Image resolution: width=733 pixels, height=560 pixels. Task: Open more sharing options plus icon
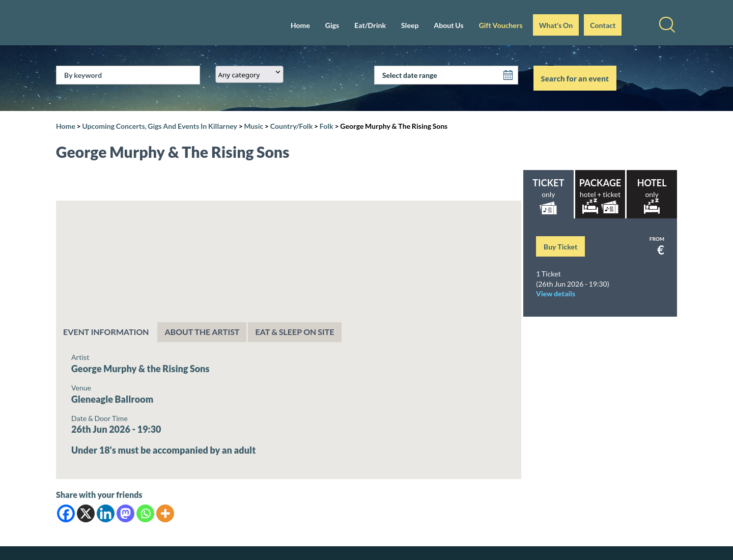[165, 513]
